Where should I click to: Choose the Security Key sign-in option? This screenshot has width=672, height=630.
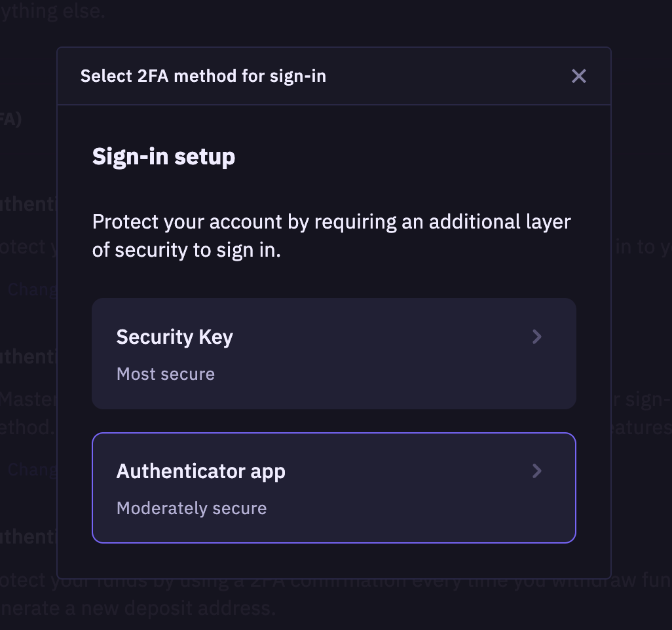[333, 354]
